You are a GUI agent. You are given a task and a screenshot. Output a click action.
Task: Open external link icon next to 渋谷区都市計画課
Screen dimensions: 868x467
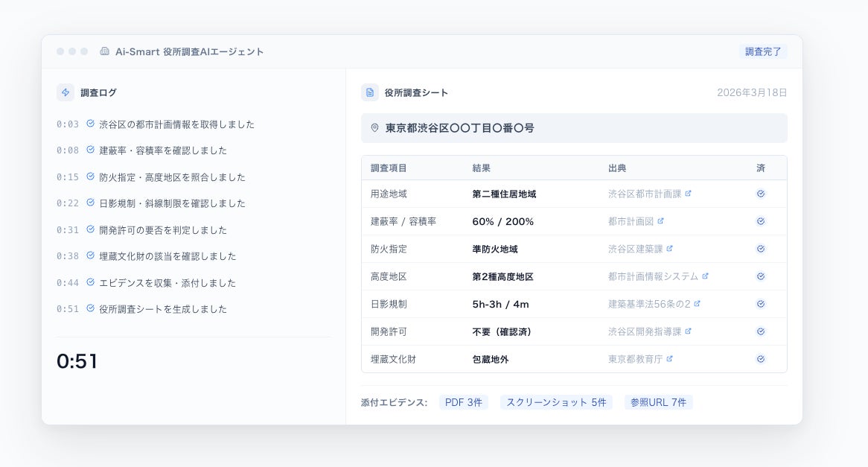tap(688, 194)
